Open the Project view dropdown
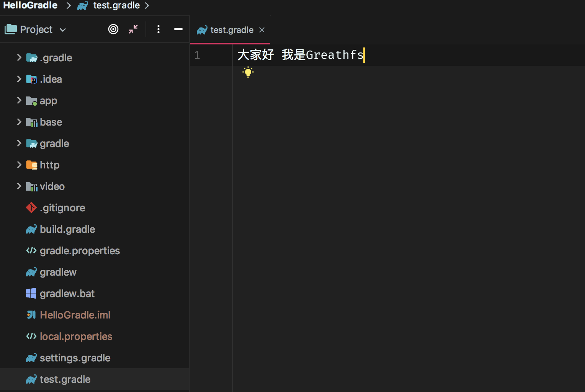The height and width of the screenshot is (392, 585). pos(63,30)
